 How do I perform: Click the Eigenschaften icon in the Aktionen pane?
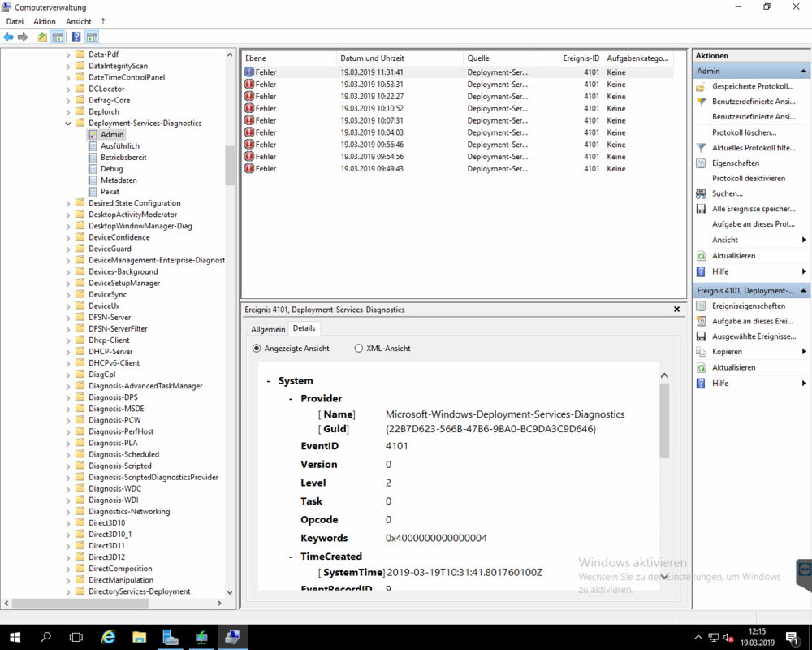click(x=702, y=163)
